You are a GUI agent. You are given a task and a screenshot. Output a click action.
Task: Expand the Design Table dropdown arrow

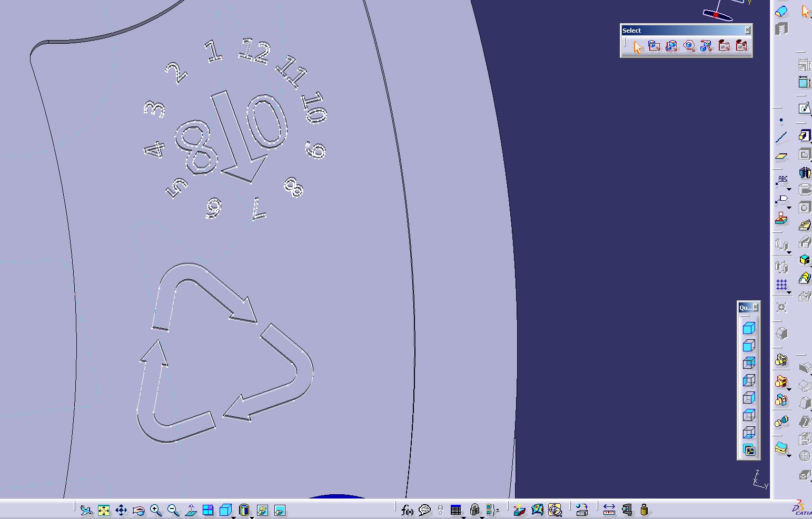pos(463,517)
